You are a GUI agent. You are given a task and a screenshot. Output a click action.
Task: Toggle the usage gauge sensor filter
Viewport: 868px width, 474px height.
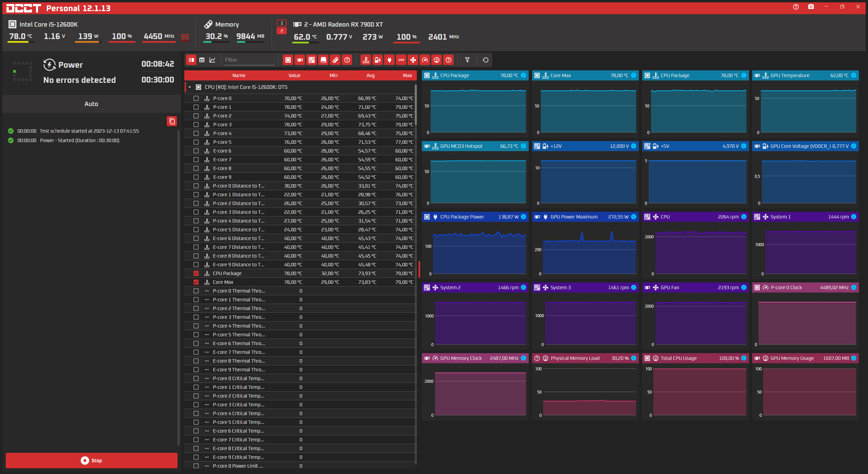coord(437,60)
